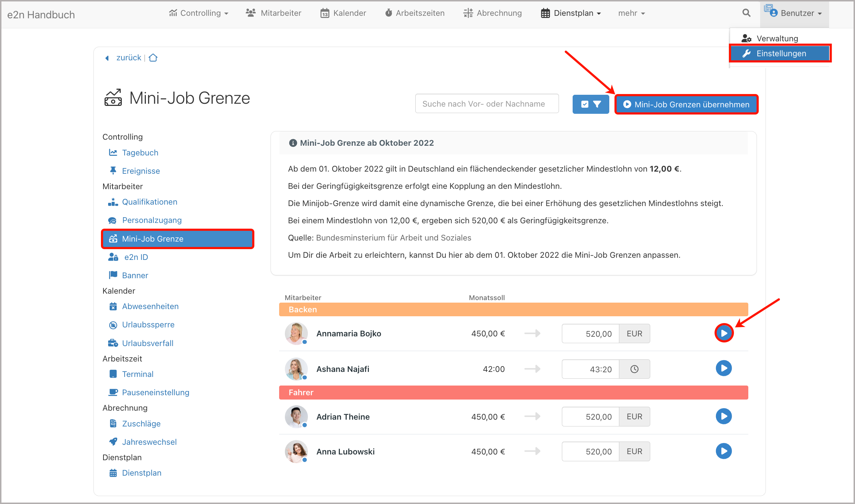The image size is (855, 504).
Task: Apply new hours for Ashana Najafi
Action: pos(724,368)
